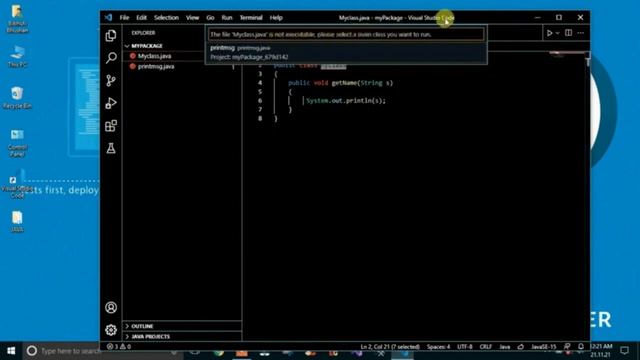640x360 pixels.
Task: Click the thumbs-up Java status icon
Action: click(520, 347)
